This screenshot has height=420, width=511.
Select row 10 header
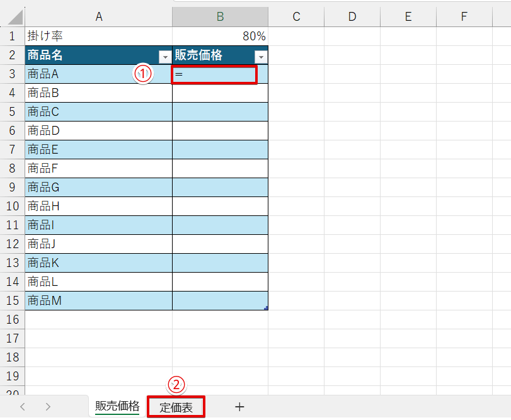[13, 206]
